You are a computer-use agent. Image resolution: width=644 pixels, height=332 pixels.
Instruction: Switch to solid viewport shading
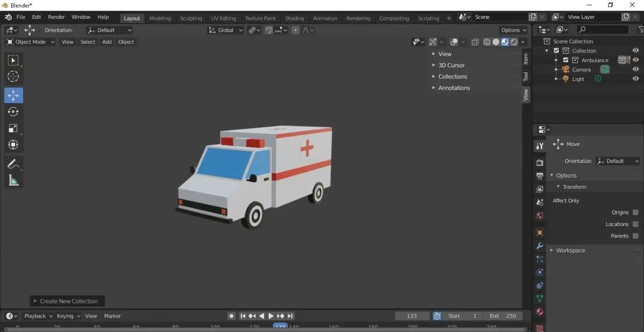point(496,42)
